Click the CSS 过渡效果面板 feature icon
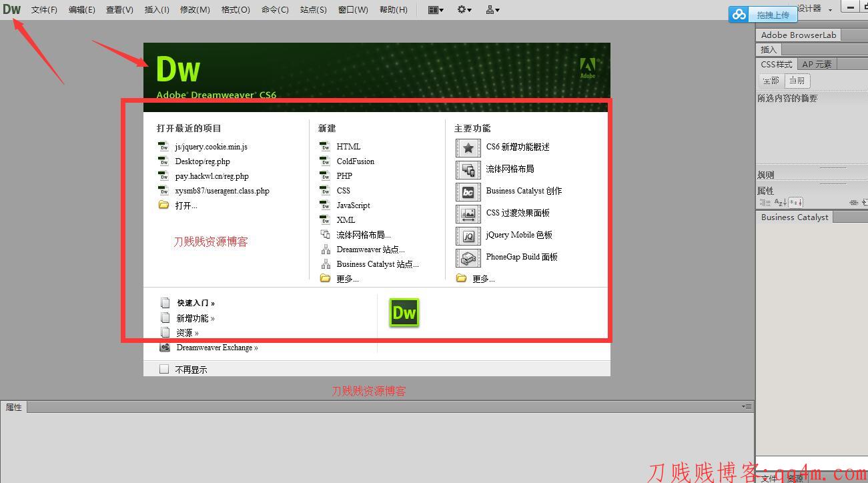 pos(468,213)
